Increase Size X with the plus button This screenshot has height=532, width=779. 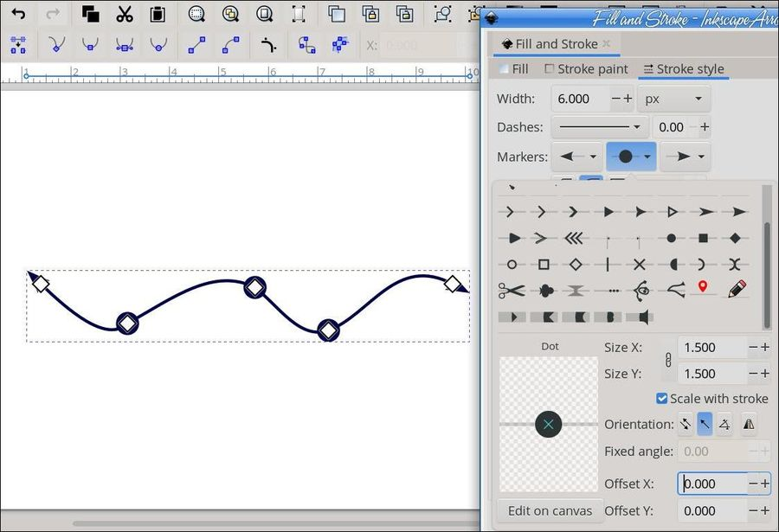tap(765, 348)
